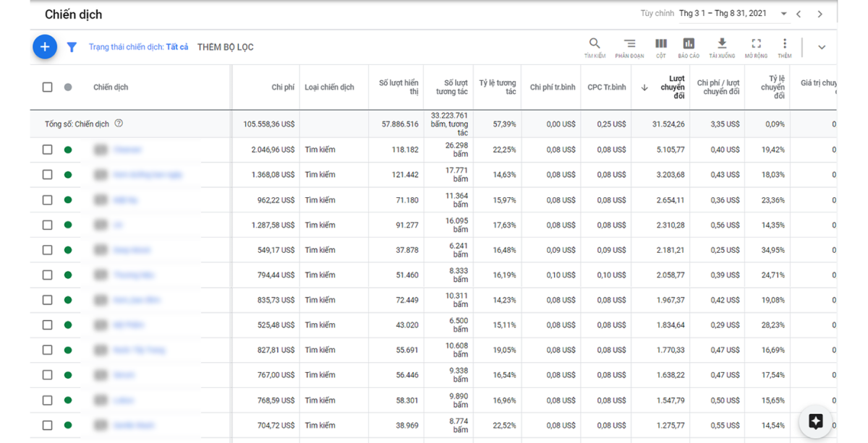Image resolution: width=868 pixels, height=443 pixels.
Task: Check the box for the 2.046,96 US$ campaign row
Action: (x=48, y=150)
